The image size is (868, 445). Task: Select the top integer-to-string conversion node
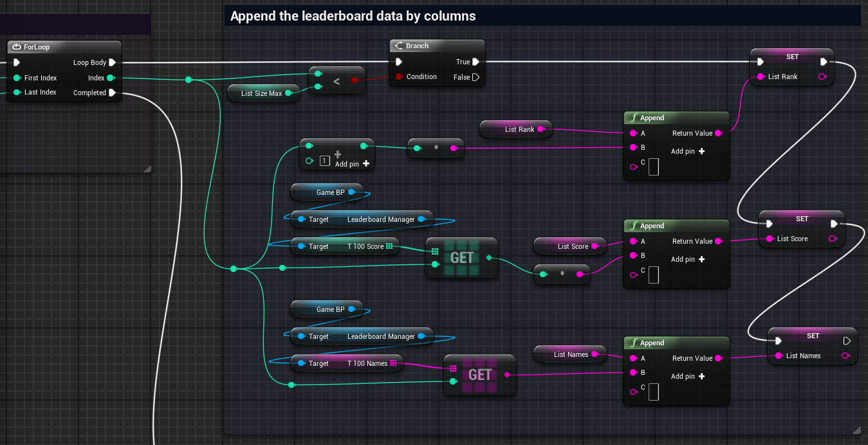point(436,148)
